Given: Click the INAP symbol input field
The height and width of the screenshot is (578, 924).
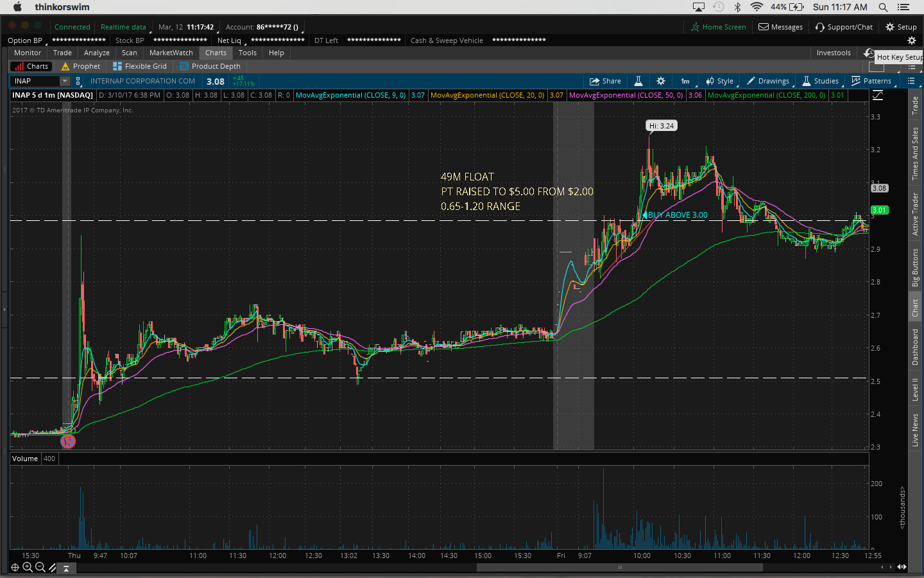Looking at the screenshot, I should pos(35,81).
